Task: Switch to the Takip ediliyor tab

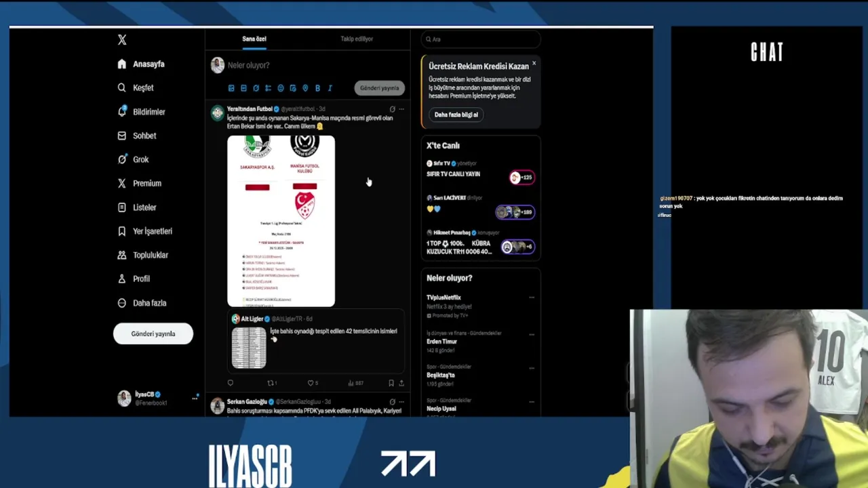Action: tap(357, 39)
